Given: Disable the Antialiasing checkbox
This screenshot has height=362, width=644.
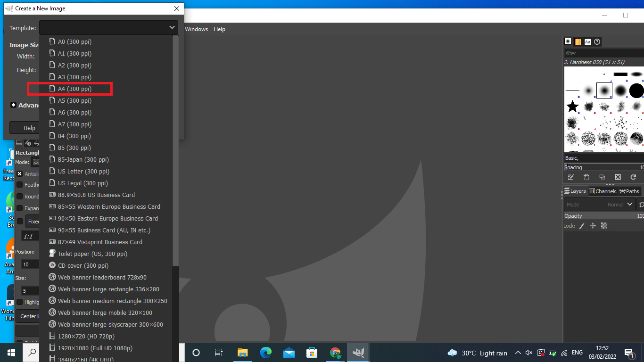Looking at the screenshot, I should click(20, 173).
